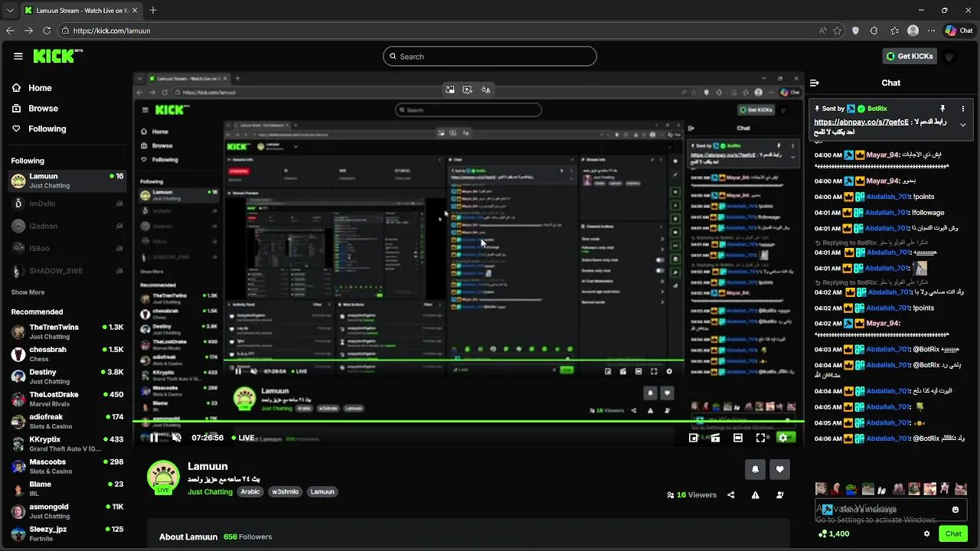Open recommended channel Mascoobs
Viewport: 980px width, 551px height.
(x=67, y=466)
